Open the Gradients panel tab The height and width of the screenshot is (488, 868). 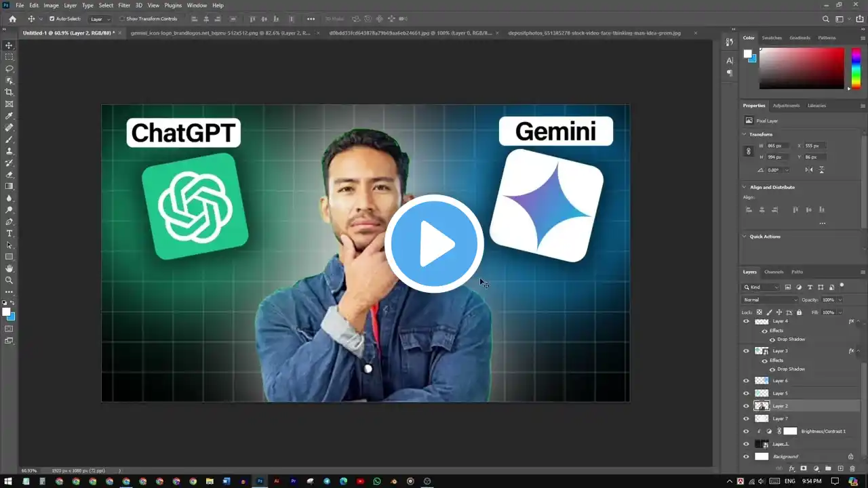(800, 38)
